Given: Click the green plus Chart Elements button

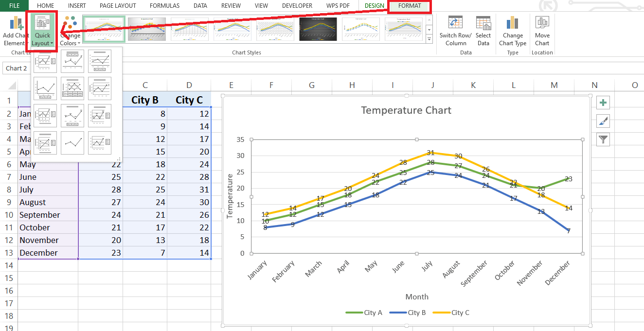Looking at the screenshot, I should click(603, 103).
